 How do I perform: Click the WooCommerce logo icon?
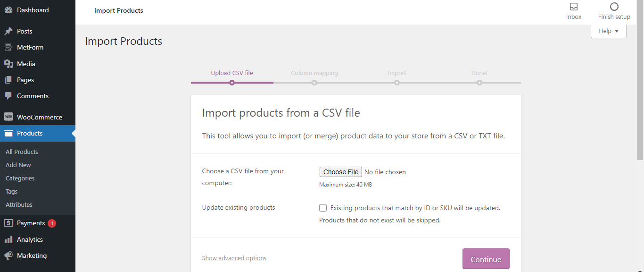coord(8,117)
